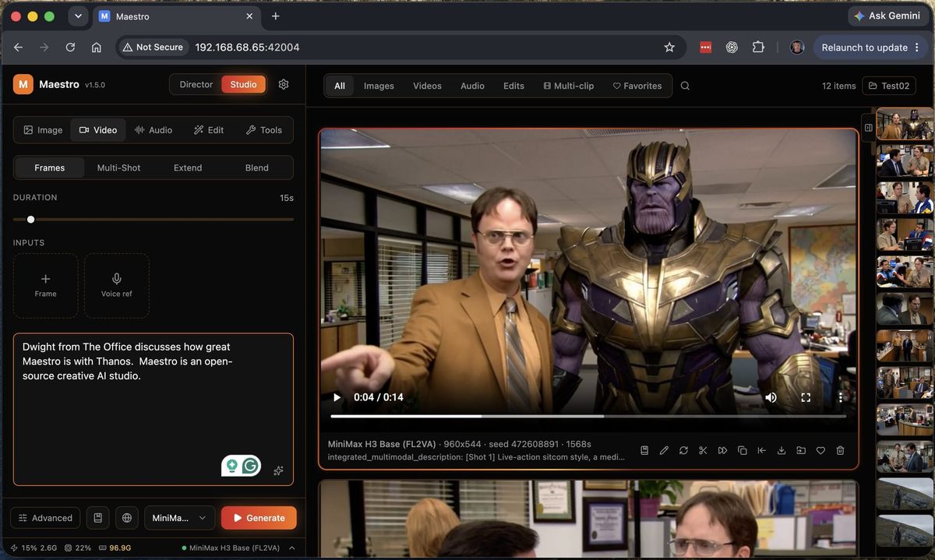Click the video progress bar
935x560 pixels.
(x=588, y=416)
